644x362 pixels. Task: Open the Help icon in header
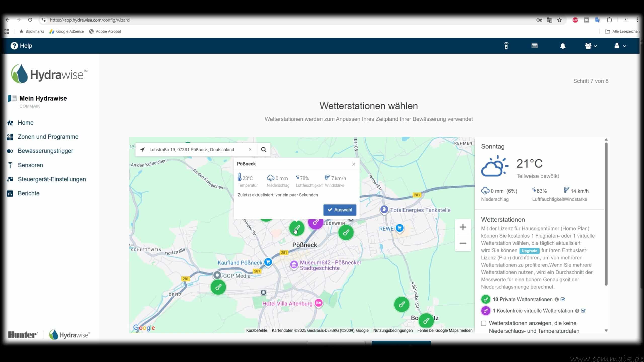coord(14,46)
